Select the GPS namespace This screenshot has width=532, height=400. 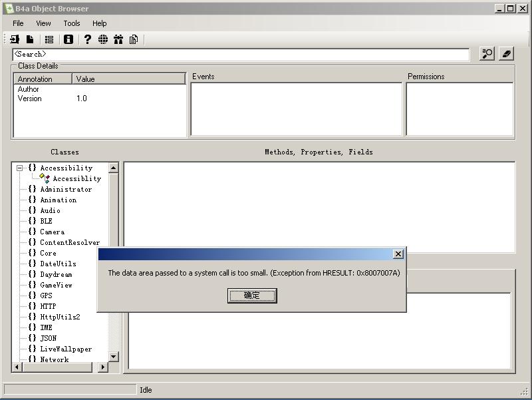(x=46, y=296)
